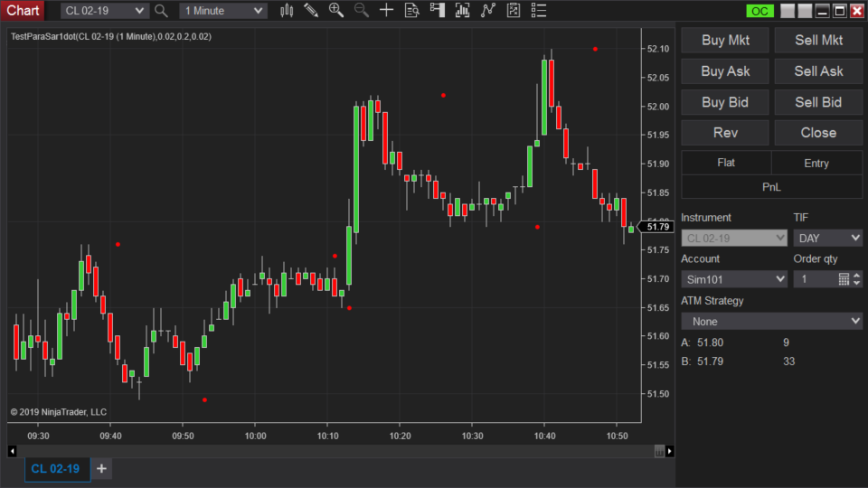Open the drawing tools pencil menu
Image resolution: width=868 pixels, height=488 pixels.
[x=311, y=11]
